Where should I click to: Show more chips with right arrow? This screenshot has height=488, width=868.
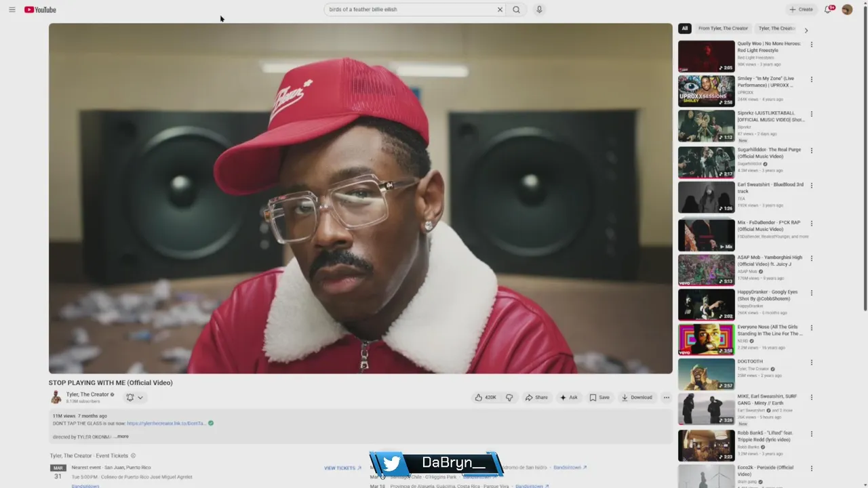pyautogui.click(x=806, y=30)
